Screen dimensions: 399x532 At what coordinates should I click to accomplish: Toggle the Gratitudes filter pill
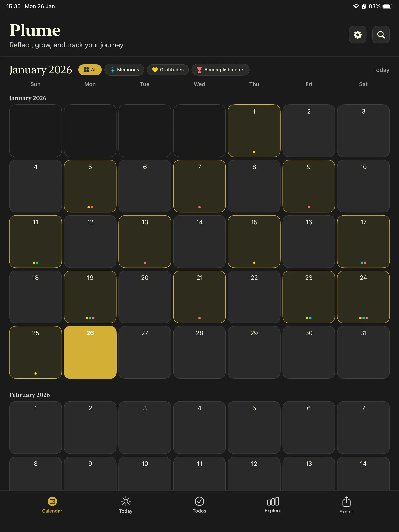pyautogui.click(x=168, y=70)
